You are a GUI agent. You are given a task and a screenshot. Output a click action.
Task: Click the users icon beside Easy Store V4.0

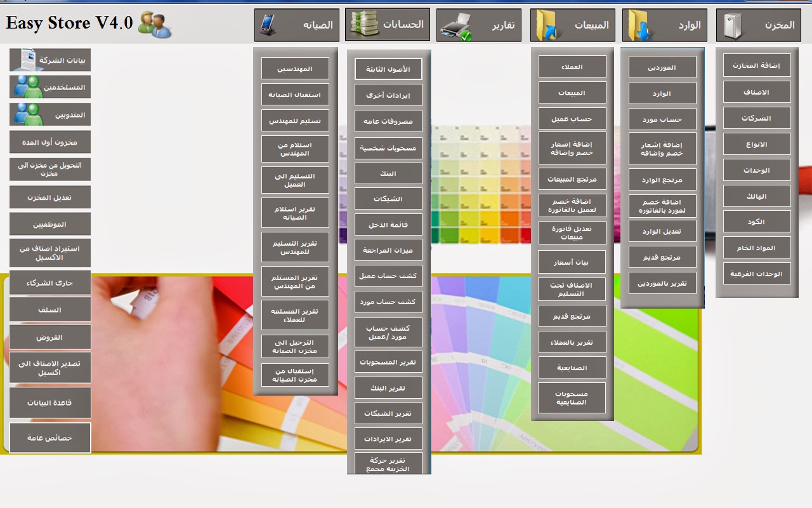[x=155, y=24]
